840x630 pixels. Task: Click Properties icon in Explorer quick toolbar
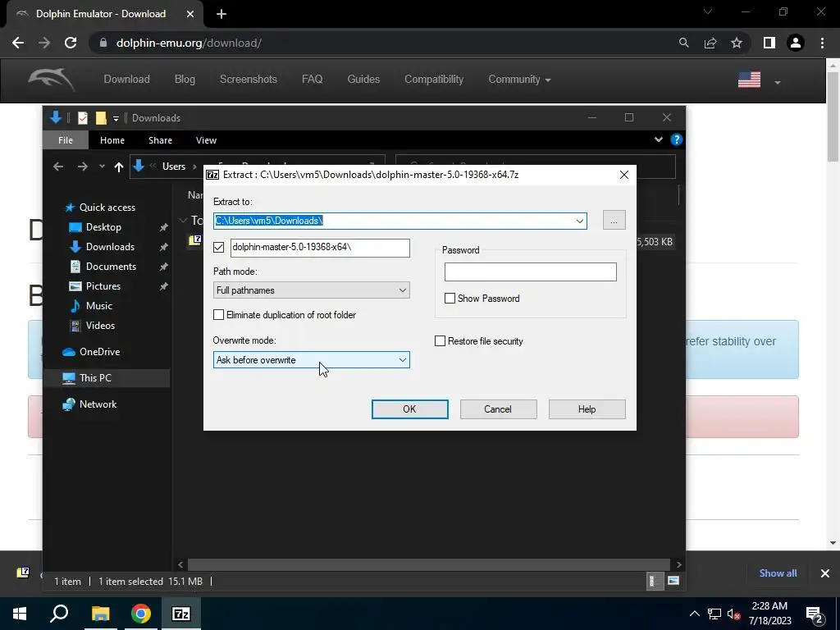pyautogui.click(x=83, y=118)
